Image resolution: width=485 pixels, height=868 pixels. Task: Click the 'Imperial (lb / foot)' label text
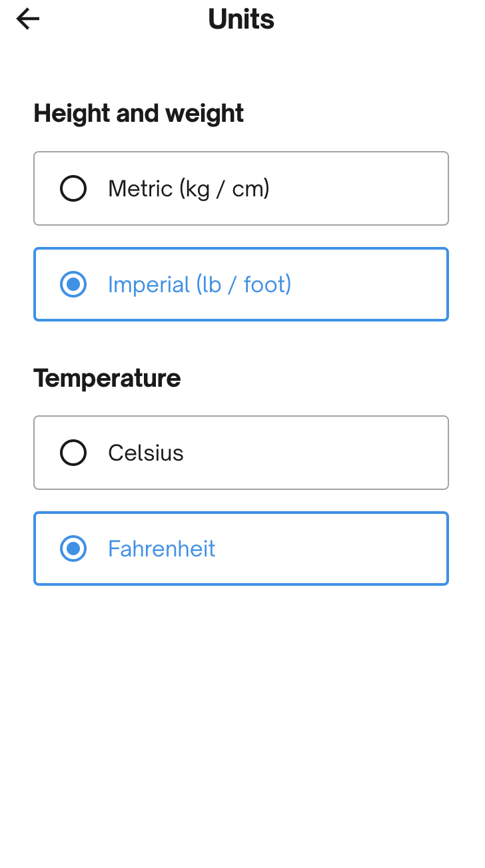point(199,285)
